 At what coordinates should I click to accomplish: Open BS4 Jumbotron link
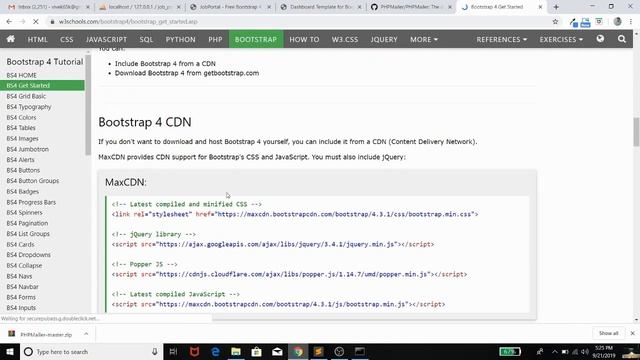point(27,149)
